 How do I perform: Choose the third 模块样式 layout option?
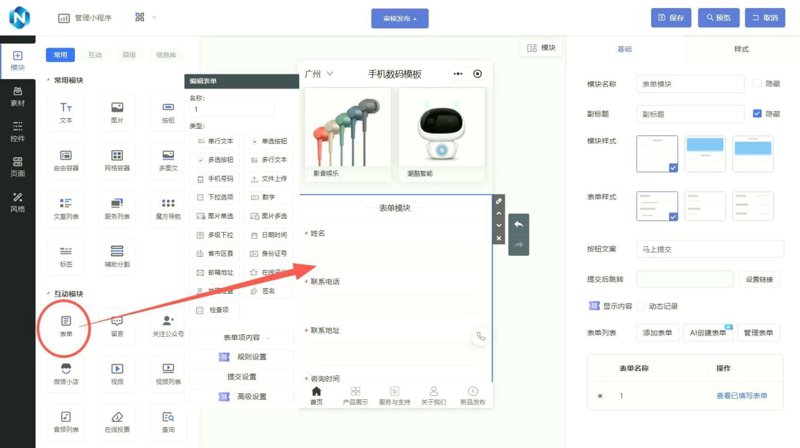pos(753,154)
